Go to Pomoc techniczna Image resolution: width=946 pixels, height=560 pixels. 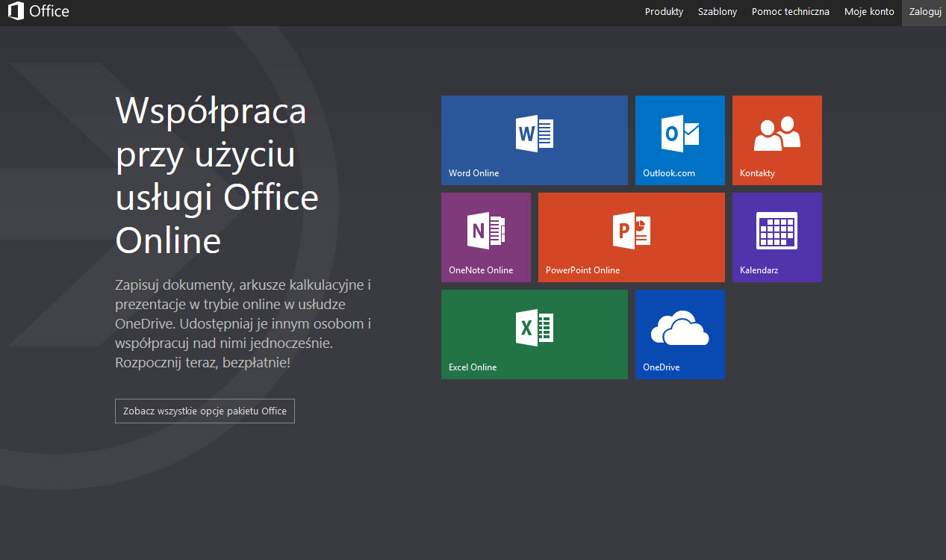(790, 12)
